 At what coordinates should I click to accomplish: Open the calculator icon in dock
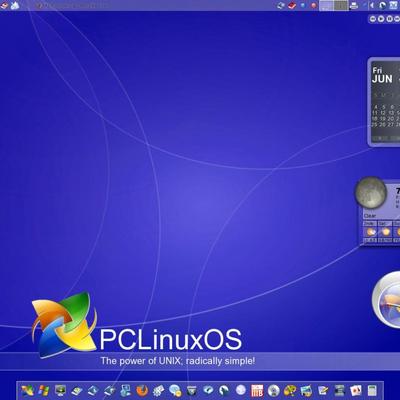click(372, 390)
